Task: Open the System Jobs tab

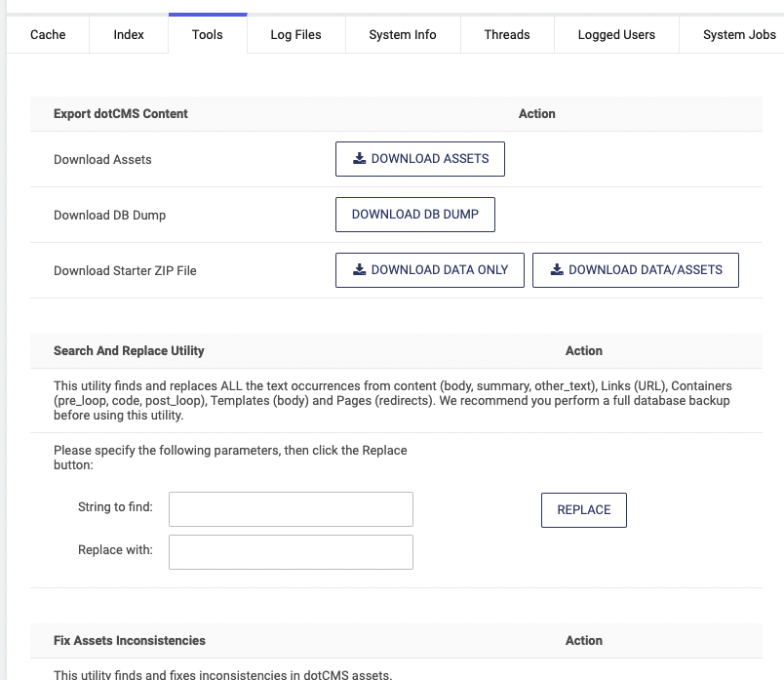Action: coord(739,34)
